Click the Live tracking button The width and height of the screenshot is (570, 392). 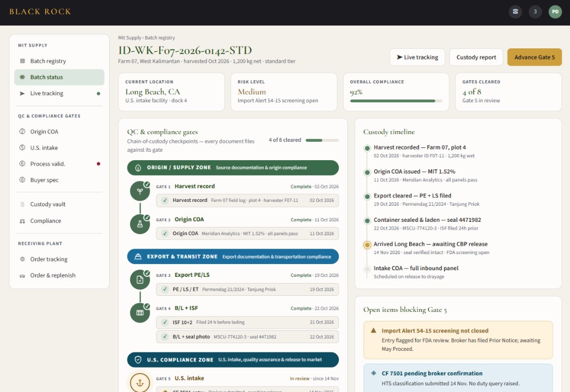(417, 57)
